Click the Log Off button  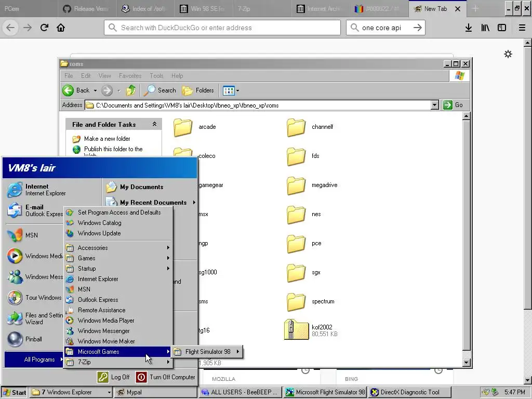point(113,377)
